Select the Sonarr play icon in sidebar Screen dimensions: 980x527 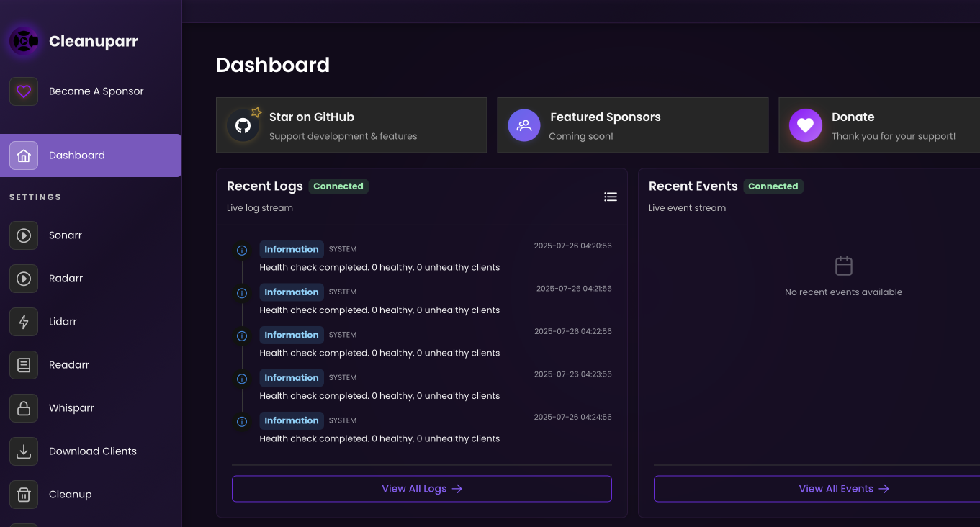click(24, 235)
